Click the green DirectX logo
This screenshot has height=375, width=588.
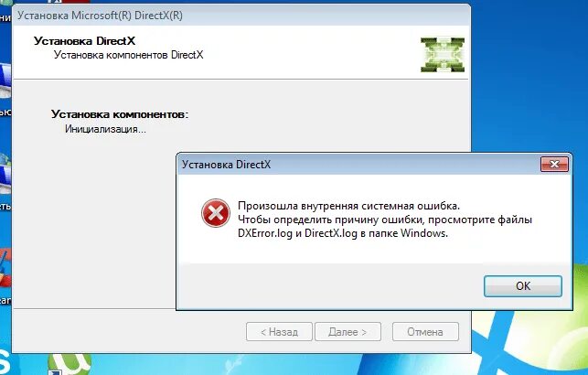pyautogui.click(x=443, y=55)
